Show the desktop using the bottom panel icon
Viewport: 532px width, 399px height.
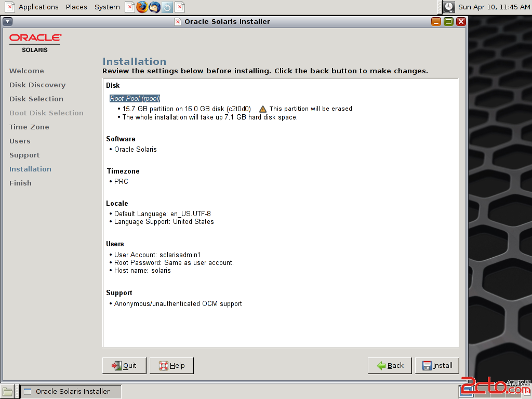pyautogui.click(x=7, y=392)
